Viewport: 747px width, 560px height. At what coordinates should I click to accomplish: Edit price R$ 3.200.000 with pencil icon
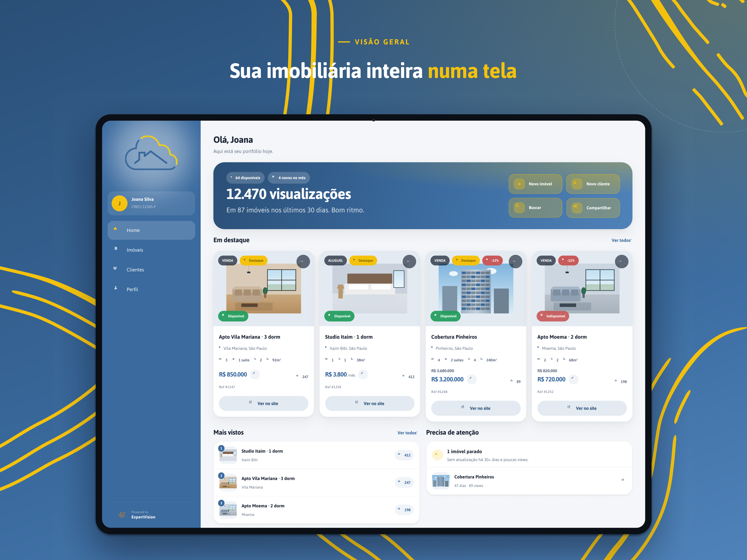coord(471,379)
